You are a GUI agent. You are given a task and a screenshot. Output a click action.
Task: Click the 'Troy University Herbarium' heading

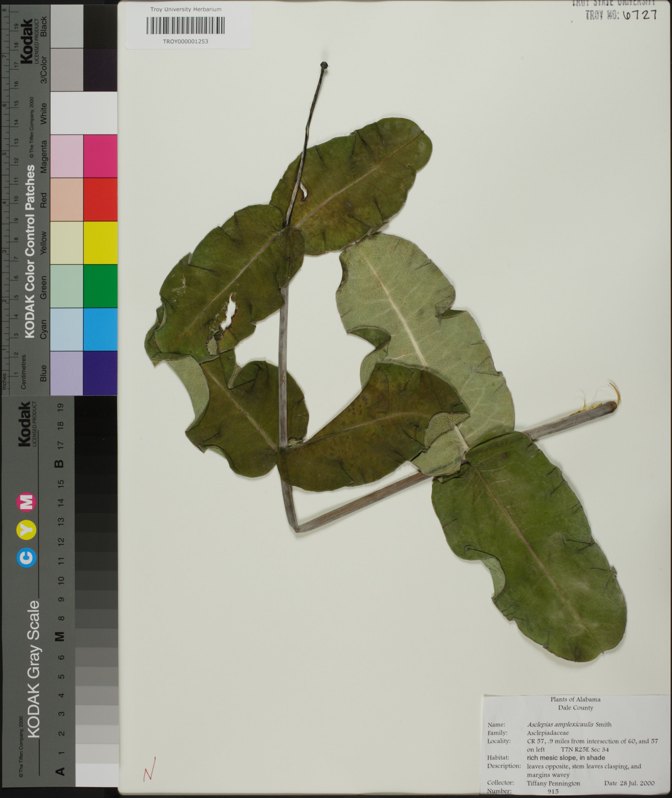pyautogui.click(x=186, y=9)
